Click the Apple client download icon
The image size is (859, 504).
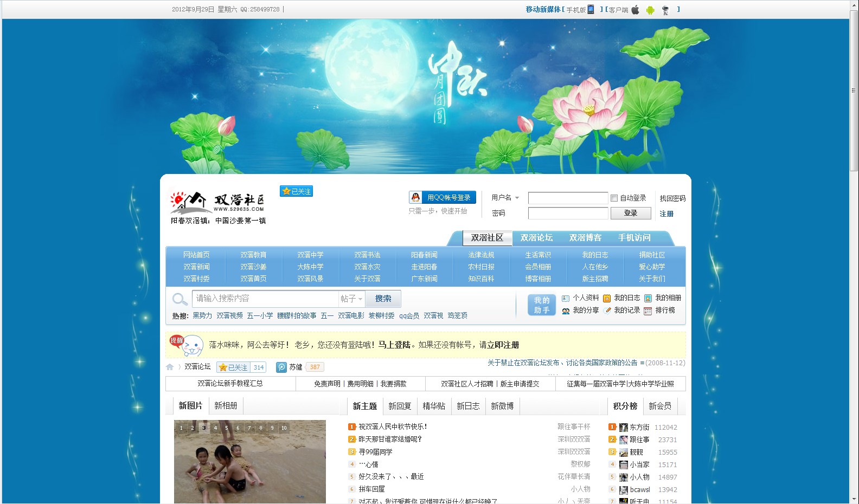(635, 9)
